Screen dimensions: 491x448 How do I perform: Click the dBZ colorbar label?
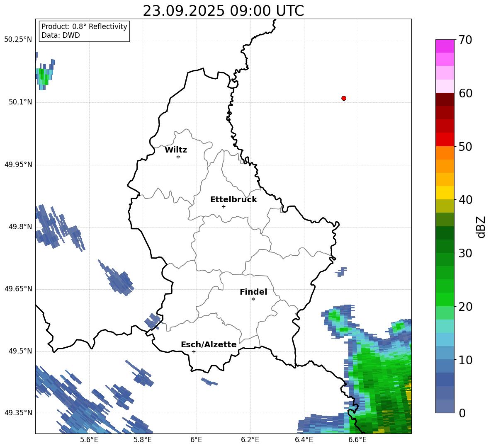[x=481, y=227]
